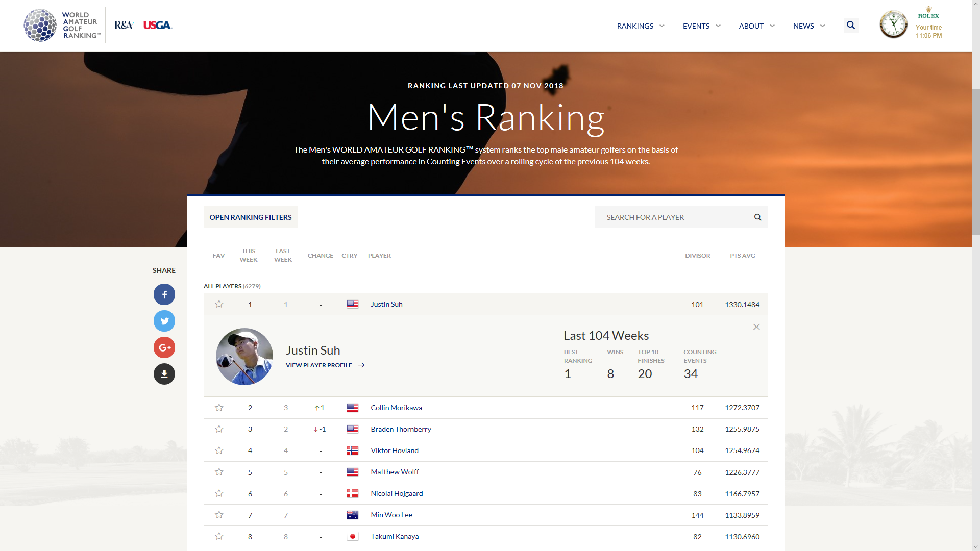Open ranking filters
Viewport: 980px width, 551px height.
[x=251, y=217]
